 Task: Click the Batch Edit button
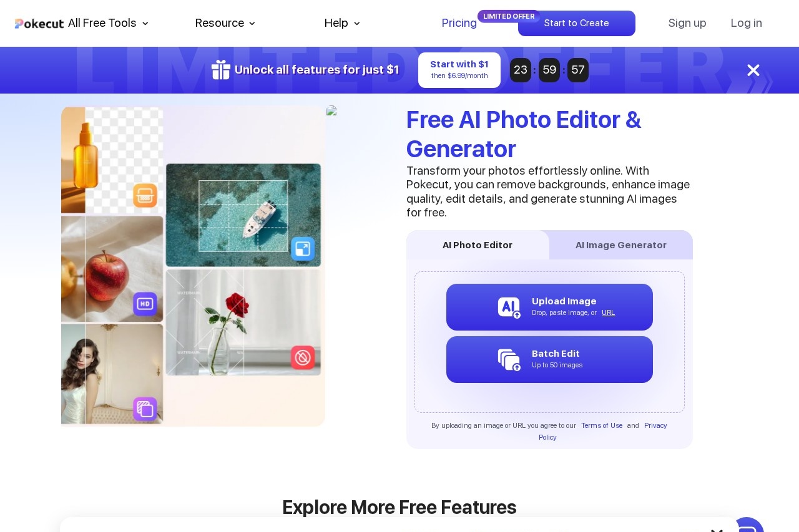549,359
